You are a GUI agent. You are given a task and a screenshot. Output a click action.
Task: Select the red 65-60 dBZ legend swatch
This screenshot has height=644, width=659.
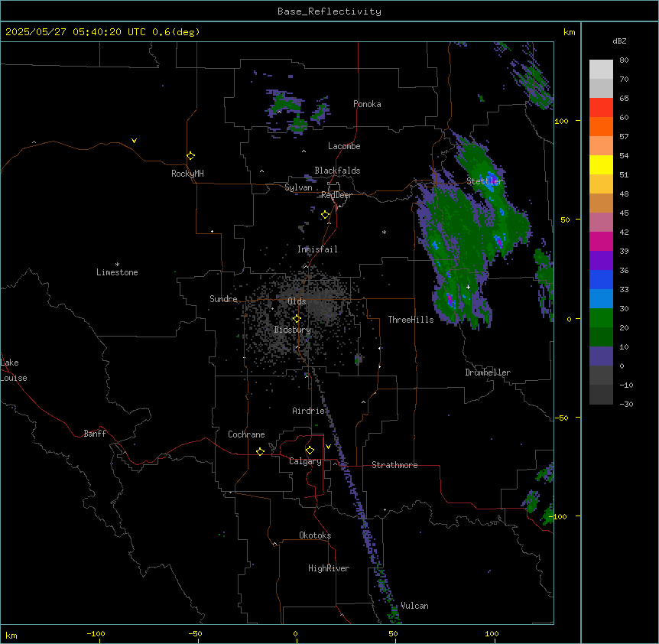click(x=601, y=108)
